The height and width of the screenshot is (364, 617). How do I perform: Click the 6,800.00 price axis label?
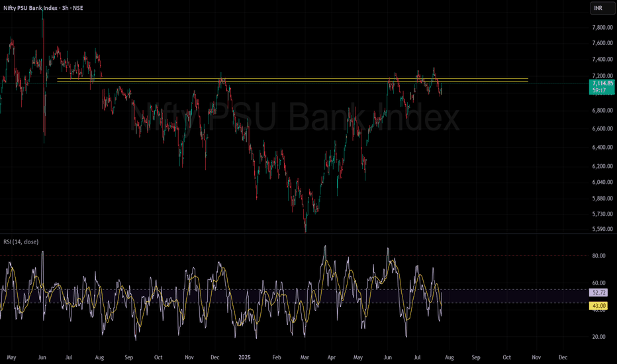(602, 111)
